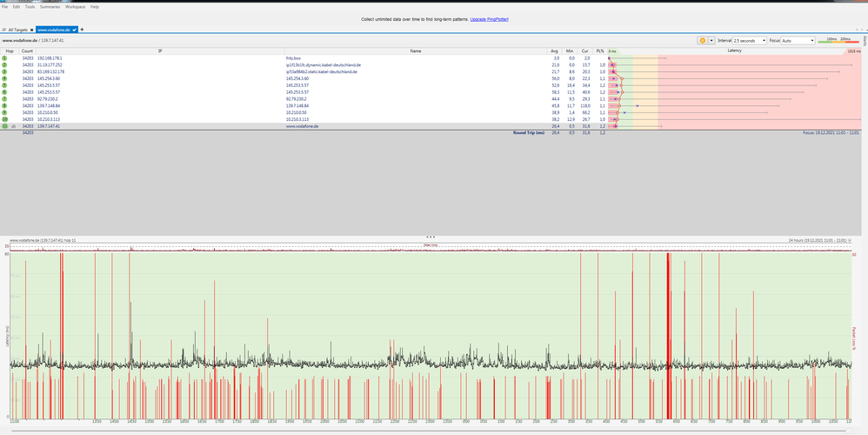
Task: Click hop 1 green status icon
Action: tap(4, 58)
